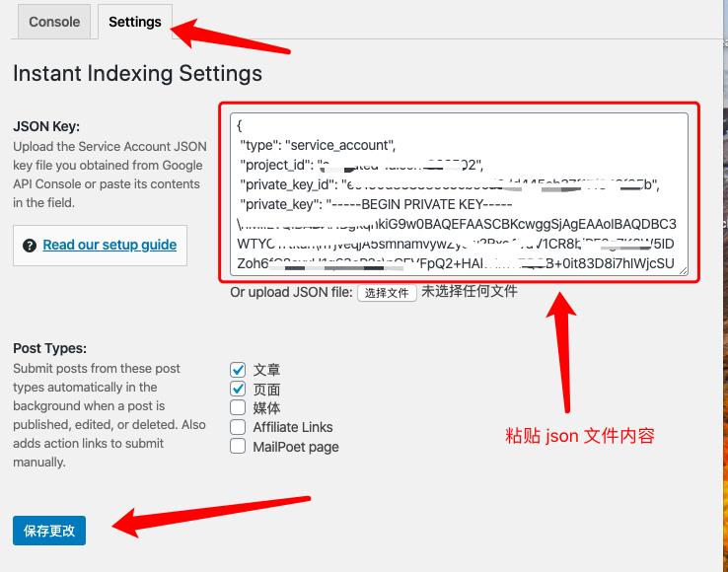Enable the Affiliate Links checkbox
Viewport: 728px width, 572px height.
(x=238, y=427)
